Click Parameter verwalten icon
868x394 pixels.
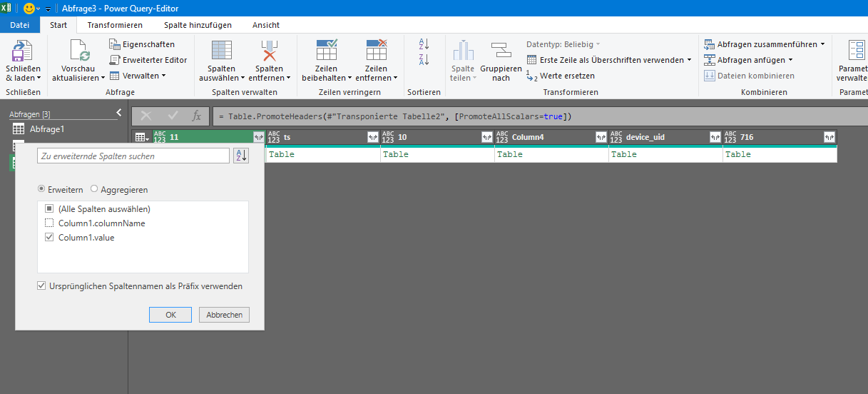pos(857,51)
